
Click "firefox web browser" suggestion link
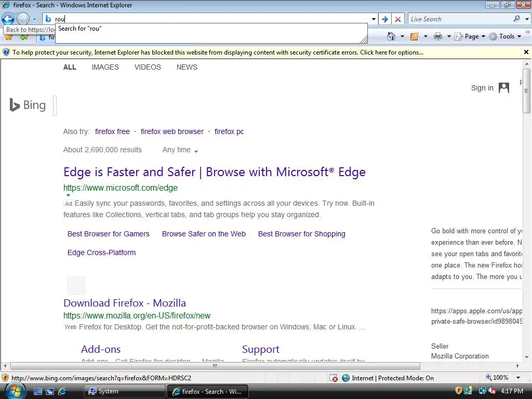tap(172, 131)
